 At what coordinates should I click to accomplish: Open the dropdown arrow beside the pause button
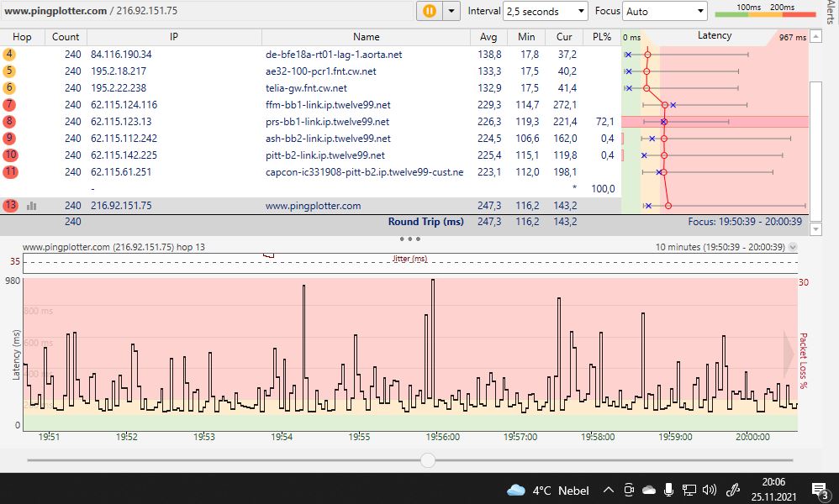coord(451,11)
